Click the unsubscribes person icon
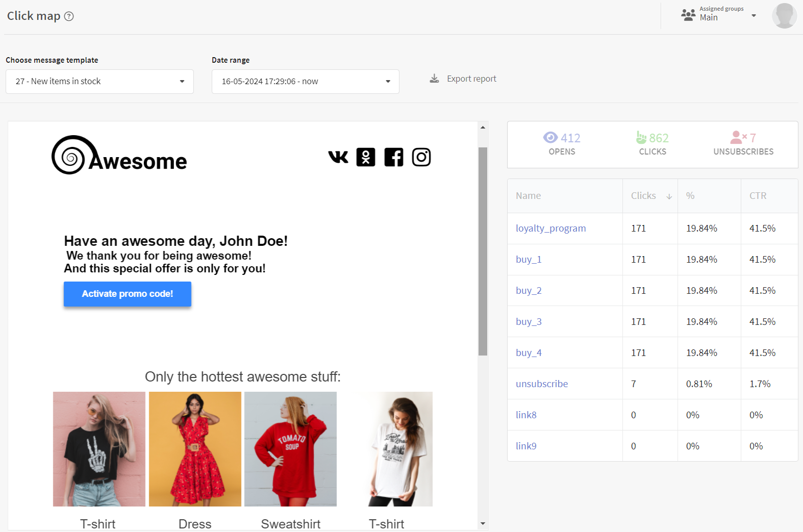This screenshot has height=532, width=803. coord(738,137)
